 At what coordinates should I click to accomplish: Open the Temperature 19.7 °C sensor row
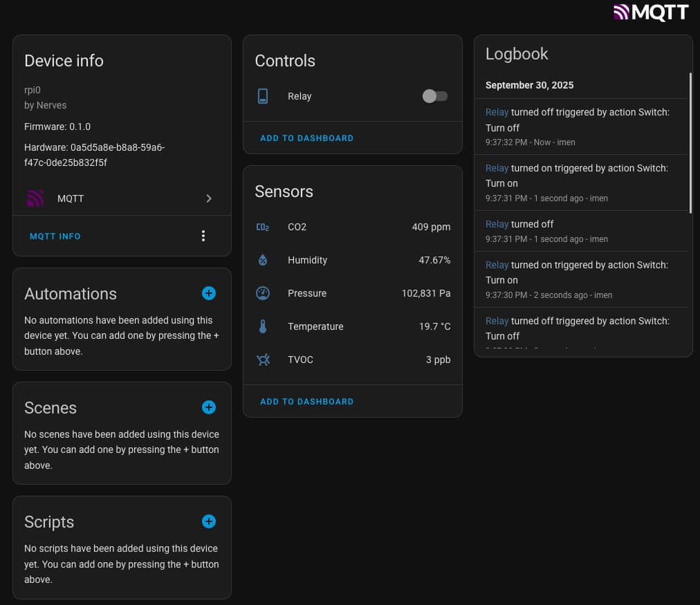coord(353,326)
